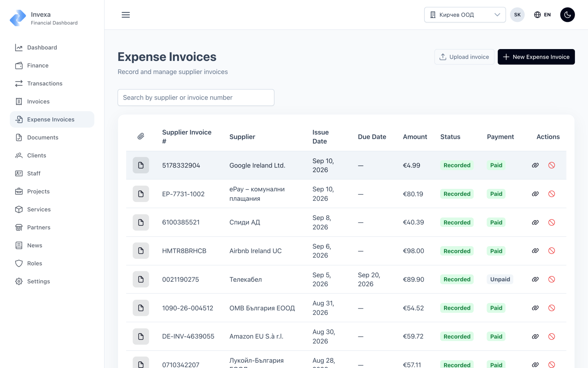Screen dimensions: 588x368
Task: Open Settings in sidebar
Action: coord(52,282)
